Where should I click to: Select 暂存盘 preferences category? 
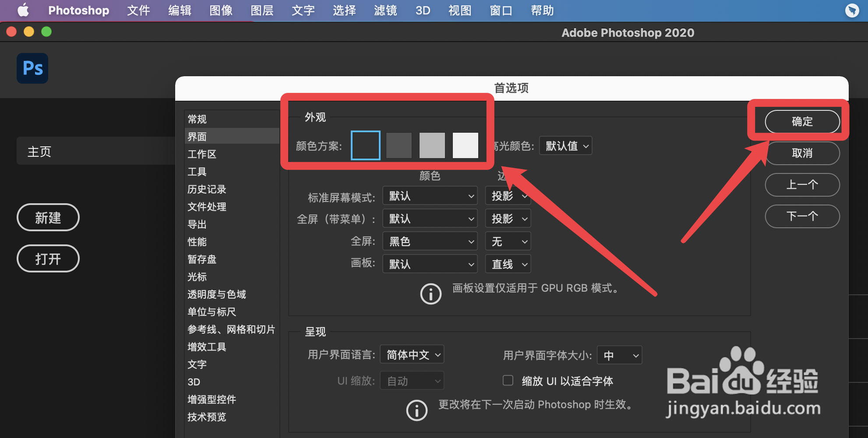click(x=232, y=259)
